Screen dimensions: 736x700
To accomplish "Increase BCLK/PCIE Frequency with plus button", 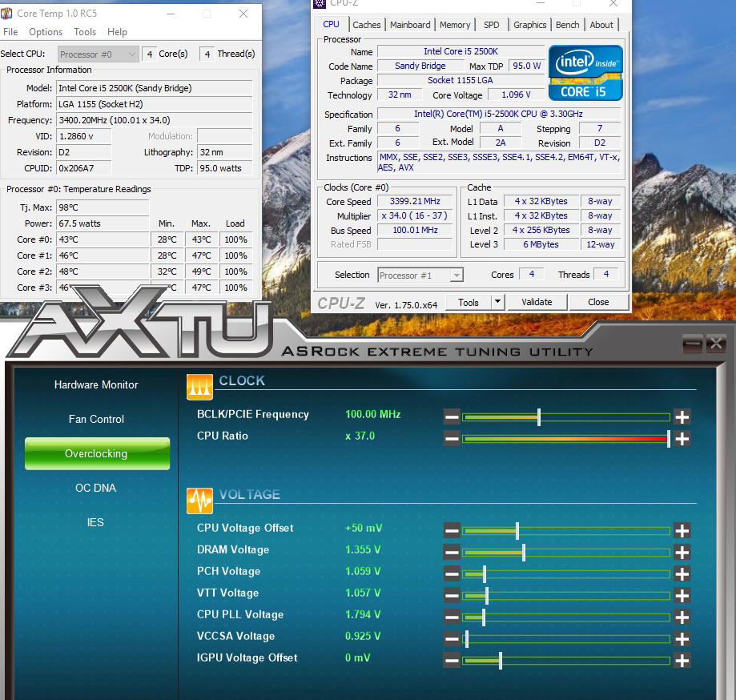I will (682, 416).
